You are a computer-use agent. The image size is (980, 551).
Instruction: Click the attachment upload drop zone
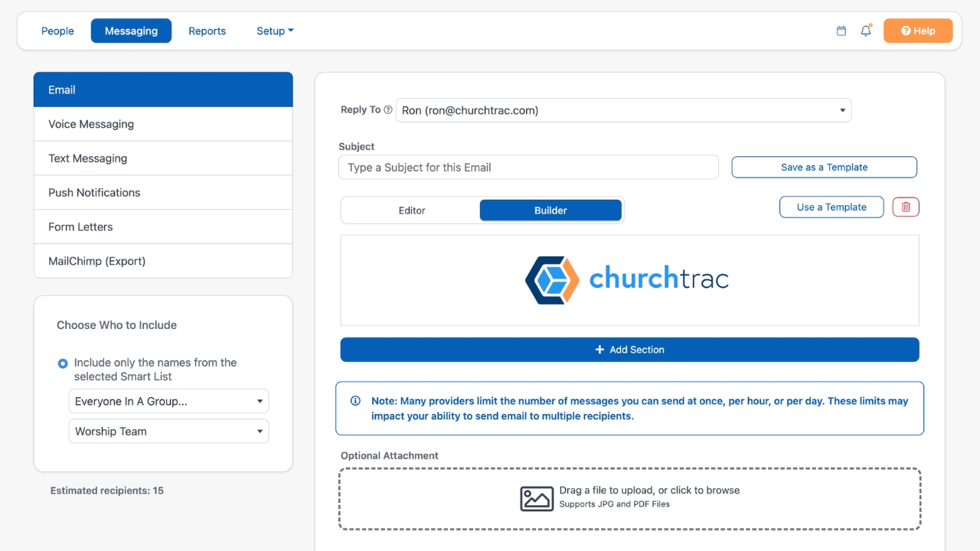coord(629,499)
